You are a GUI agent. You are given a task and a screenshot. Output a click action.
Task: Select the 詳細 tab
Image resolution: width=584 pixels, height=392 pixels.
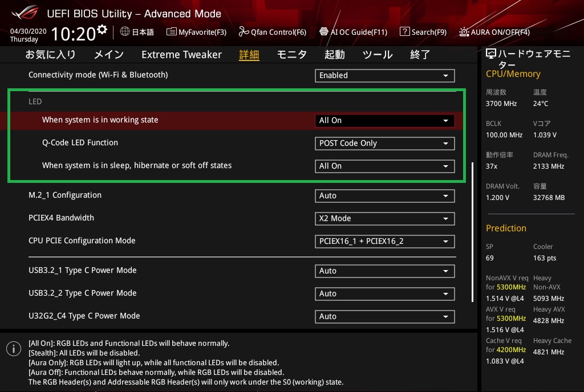point(249,55)
